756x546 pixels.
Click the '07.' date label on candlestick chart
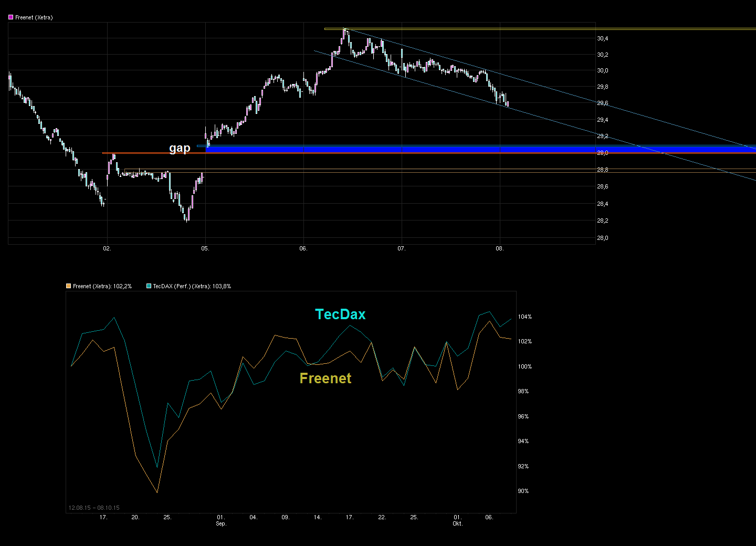(402, 248)
